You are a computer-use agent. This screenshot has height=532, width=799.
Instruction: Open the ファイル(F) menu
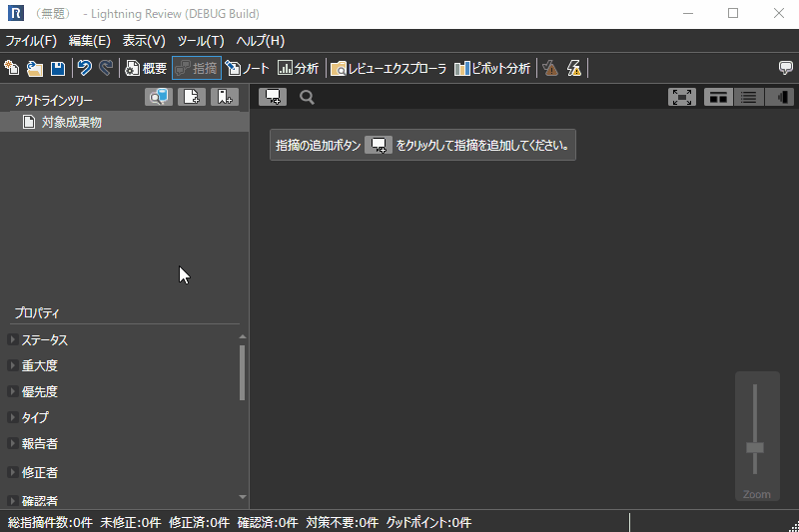[31, 41]
